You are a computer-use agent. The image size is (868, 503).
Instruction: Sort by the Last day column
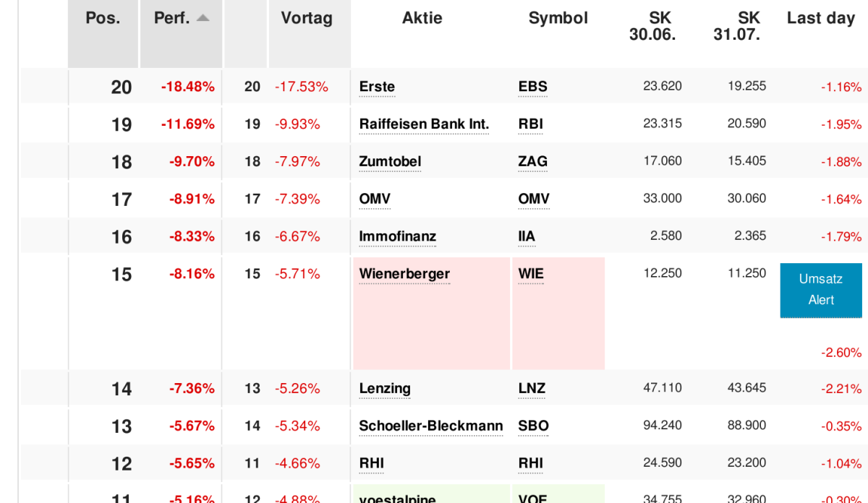[x=821, y=19]
